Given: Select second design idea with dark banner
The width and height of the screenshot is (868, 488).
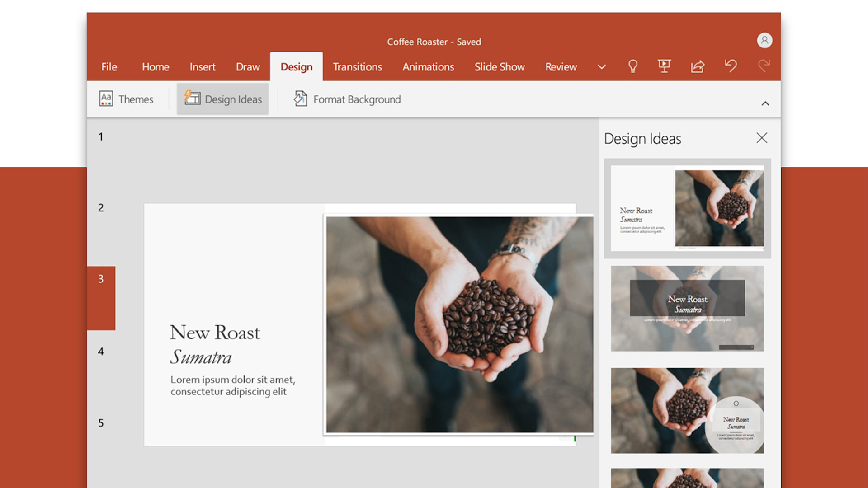Looking at the screenshot, I should pos(687,309).
